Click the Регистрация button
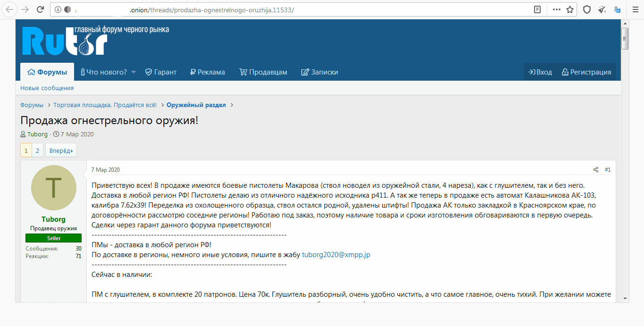 click(586, 72)
